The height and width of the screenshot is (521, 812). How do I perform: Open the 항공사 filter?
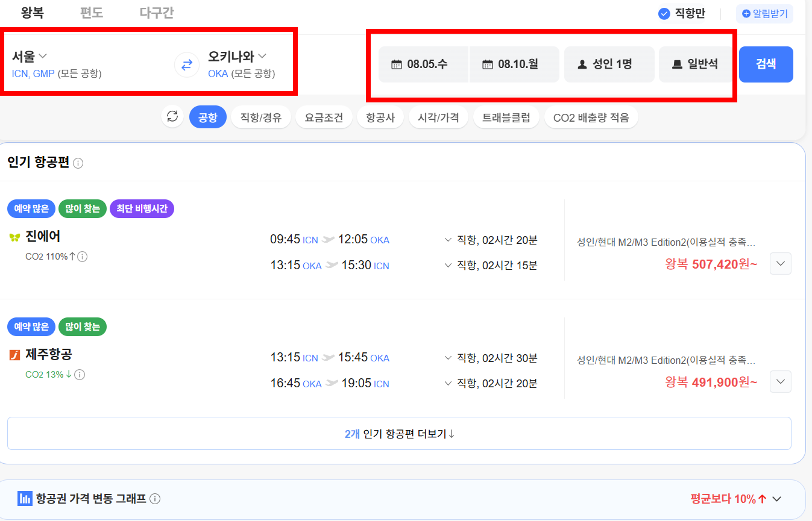pyautogui.click(x=380, y=117)
